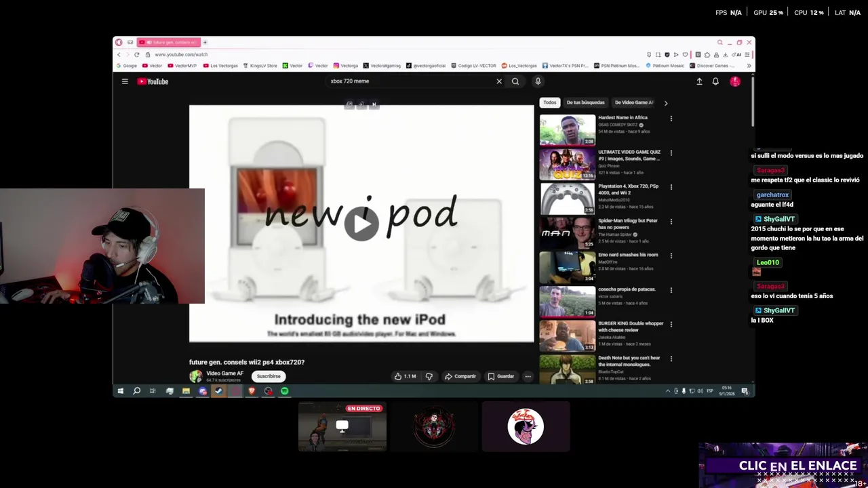Viewport: 868px width, 488px height.
Task: Go back with browser back arrow
Action: (119, 54)
